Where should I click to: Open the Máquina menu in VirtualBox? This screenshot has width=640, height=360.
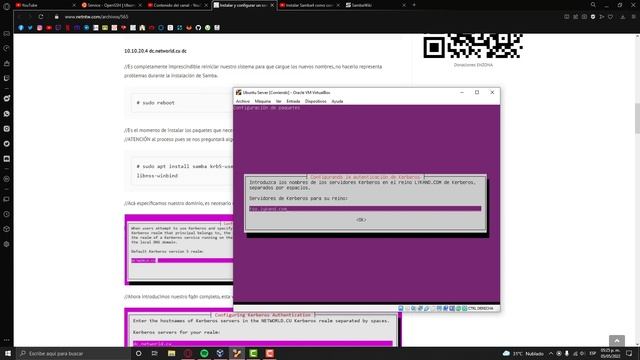click(x=262, y=101)
